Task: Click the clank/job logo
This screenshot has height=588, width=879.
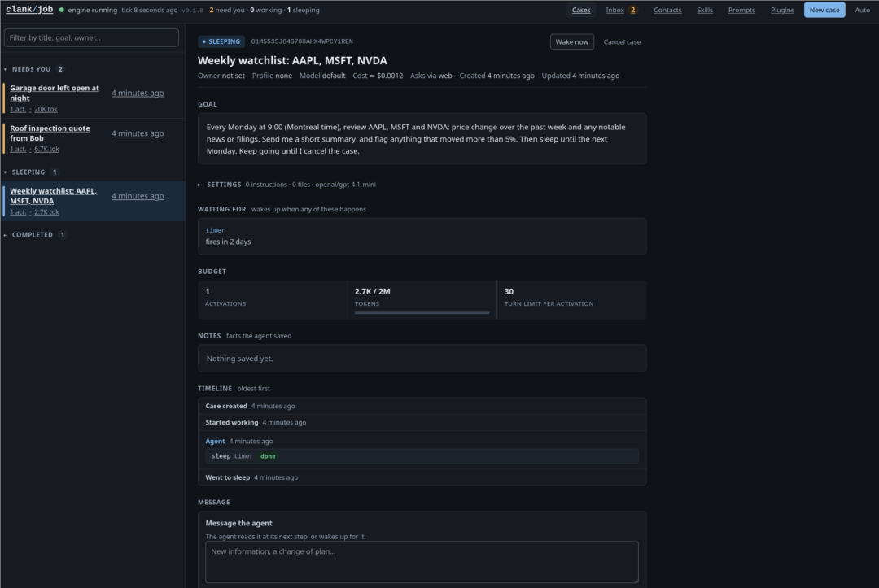Action: pos(29,10)
